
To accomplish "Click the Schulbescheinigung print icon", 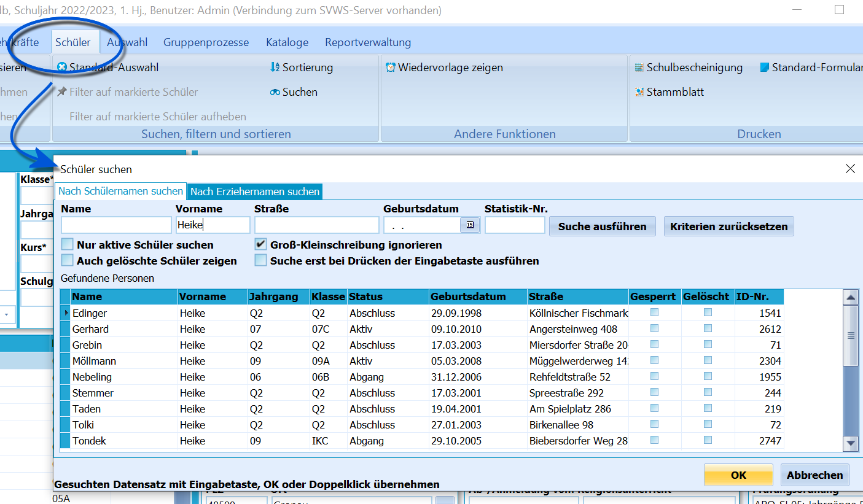I will coord(639,68).
